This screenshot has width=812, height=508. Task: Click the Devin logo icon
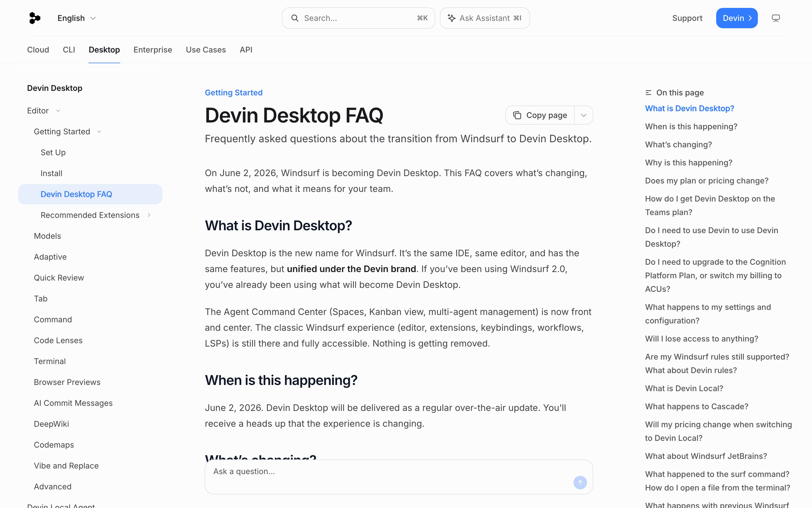pos(35,18)
